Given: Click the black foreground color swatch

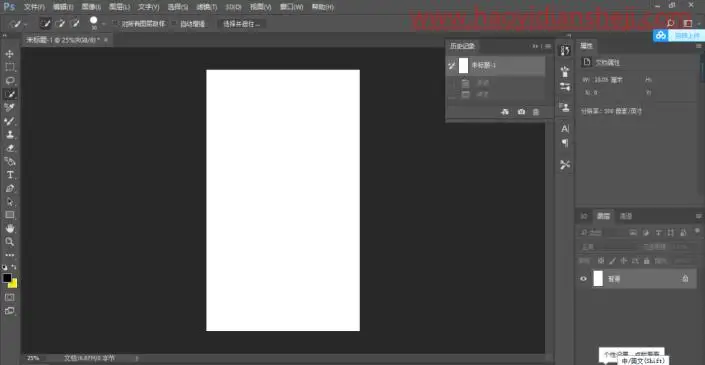Looking at the screenshot, I should (x=7, y=278).
